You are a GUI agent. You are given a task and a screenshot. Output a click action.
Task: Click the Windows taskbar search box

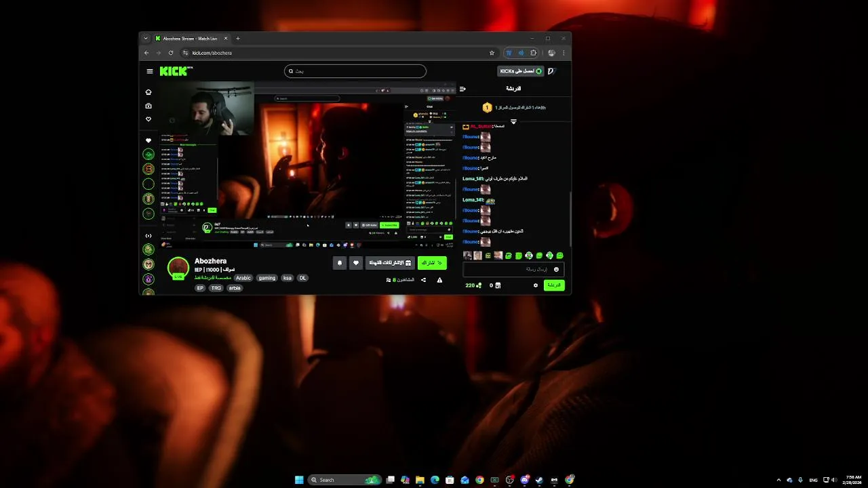(344, 480)
